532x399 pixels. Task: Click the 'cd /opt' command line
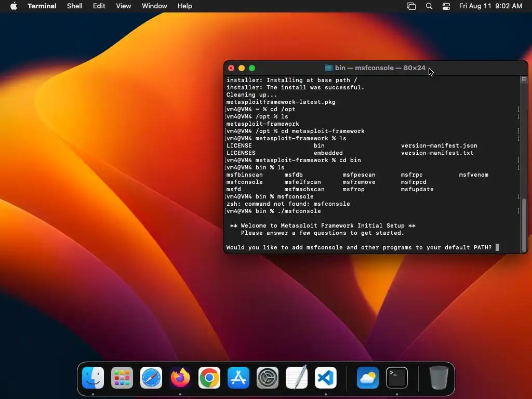click(261, 109)
